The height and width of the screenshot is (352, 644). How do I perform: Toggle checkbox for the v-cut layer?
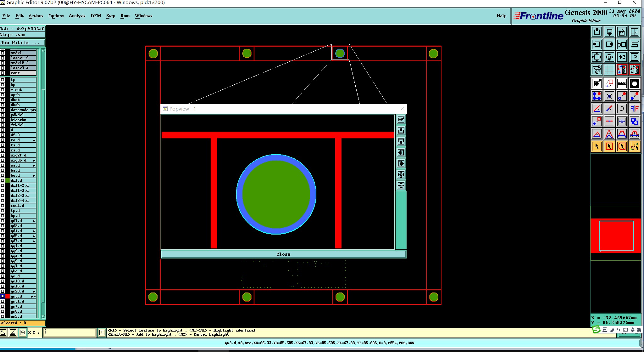click(3, 90)
